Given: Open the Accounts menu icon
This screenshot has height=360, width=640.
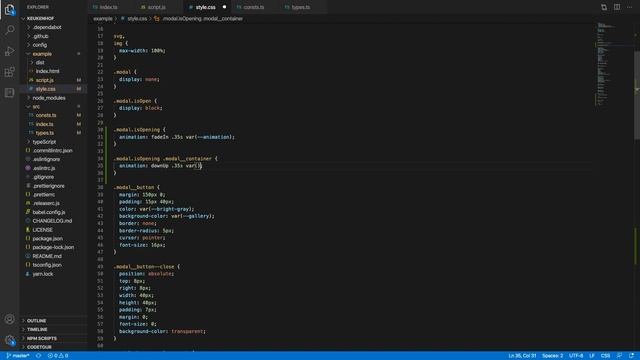Looking at the screenshot, I should click(x=9, y=319).
